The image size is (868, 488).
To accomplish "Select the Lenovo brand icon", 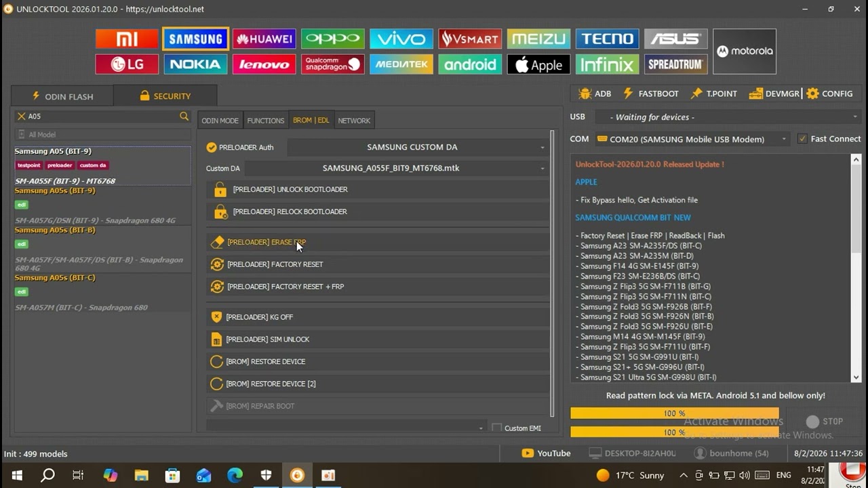I will (x=264, y=64).
